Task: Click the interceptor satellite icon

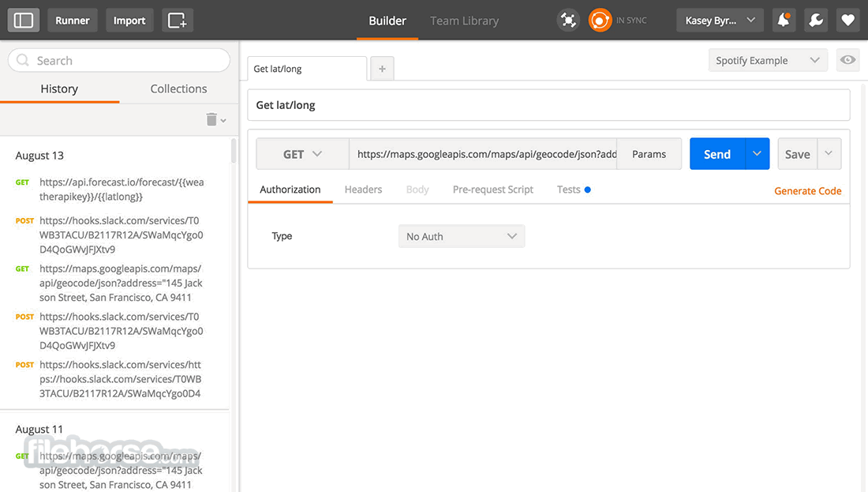Action: pyautogui.click(x=568, y=21)
